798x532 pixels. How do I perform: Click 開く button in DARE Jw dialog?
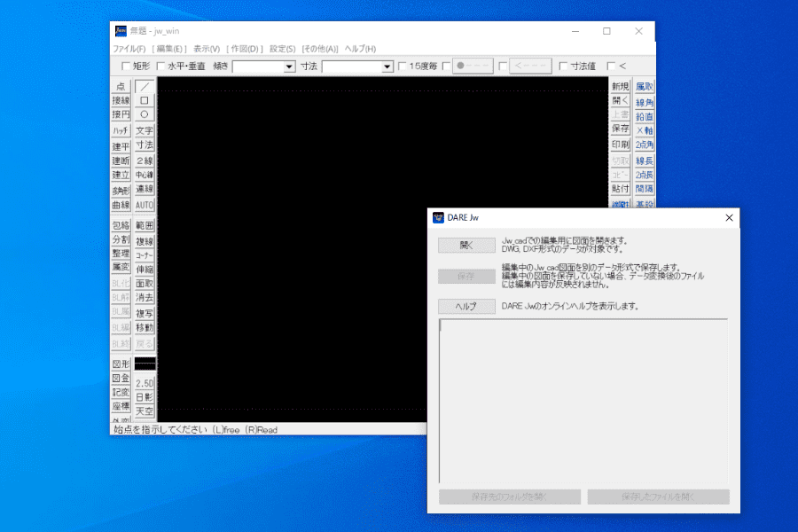(x=466, y=246)
